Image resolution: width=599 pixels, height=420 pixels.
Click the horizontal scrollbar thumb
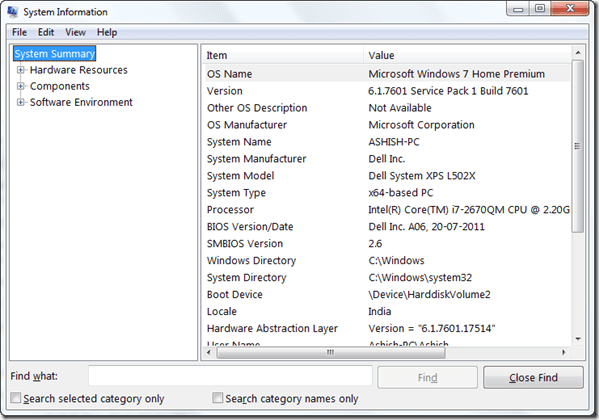331,352
